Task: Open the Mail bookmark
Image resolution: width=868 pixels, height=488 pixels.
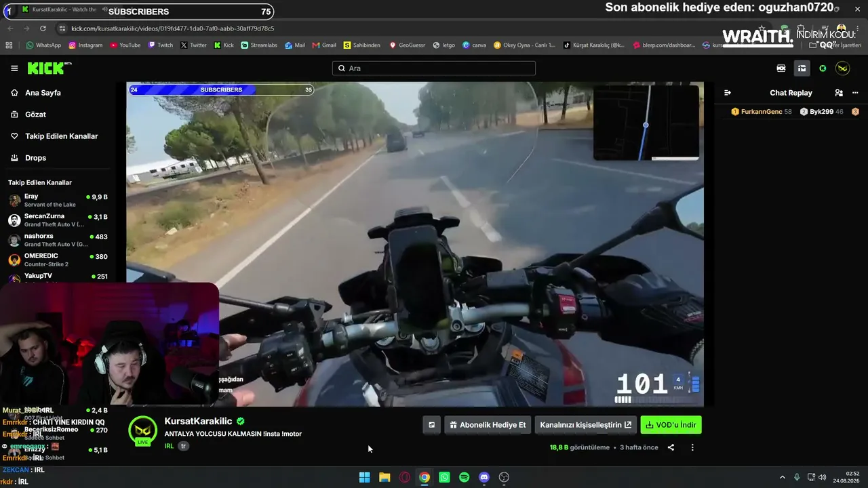Action: click(x=295, y=45)
